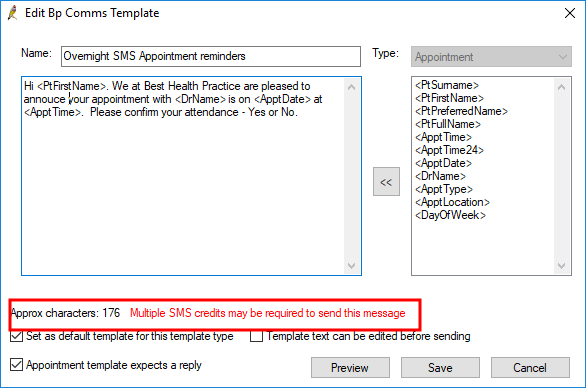Uncheck Appointment template expects a reply
Viewport: 586px width, 388px height.
click(x=16, y=364)
